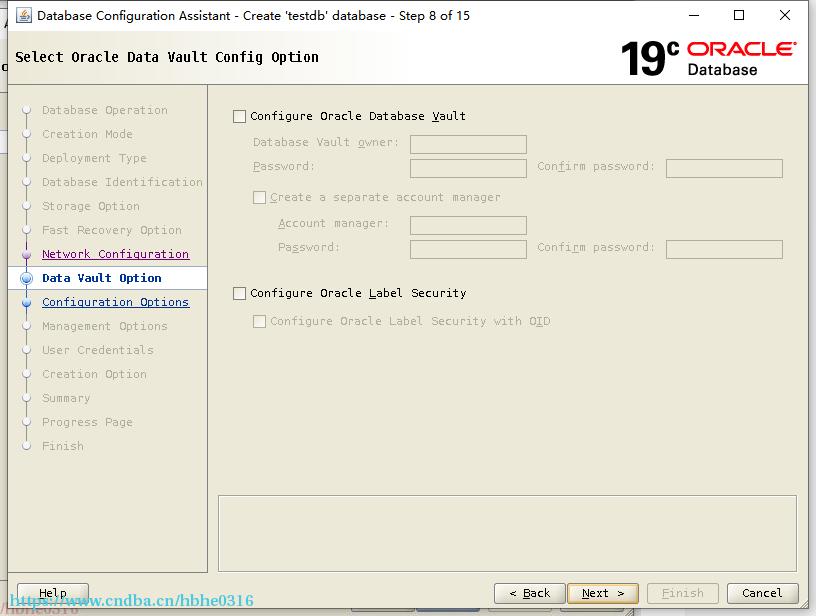The image size is (816, 616).
Task: Click the Account manager input field
Action: point(468,225)
